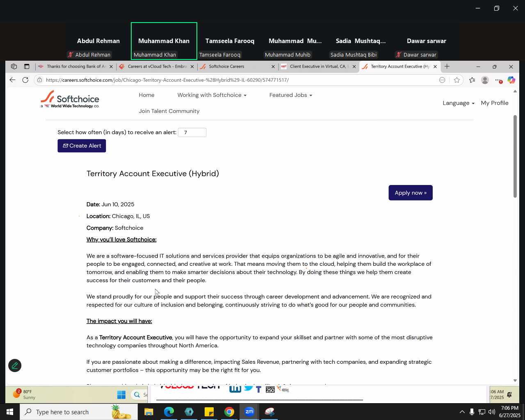Open Sticky Notes from taskbar

point(209,412)
